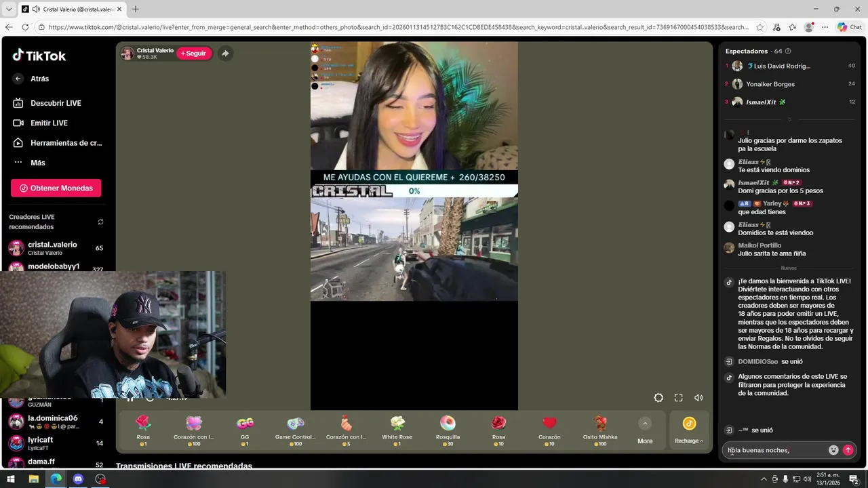This screenshot has width=868, height=488.
Task: Send the Corazón con I... gift for 100 coins
Action: [x=194, y=431]
